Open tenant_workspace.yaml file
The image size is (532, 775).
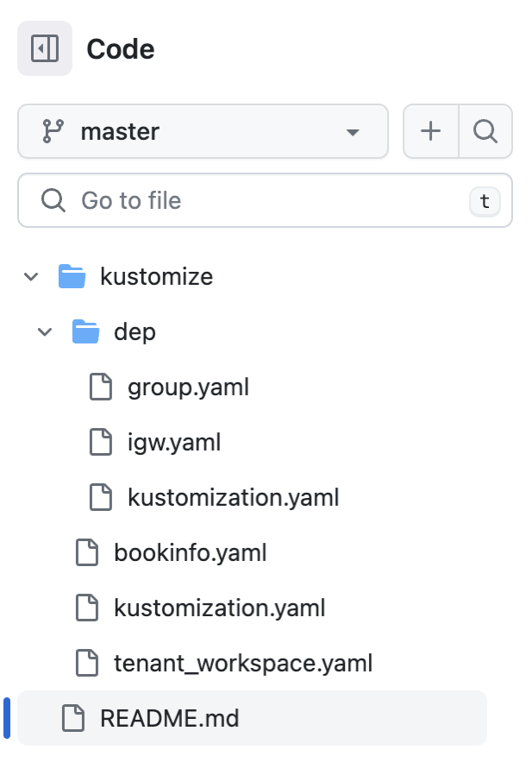click(242, 663)
